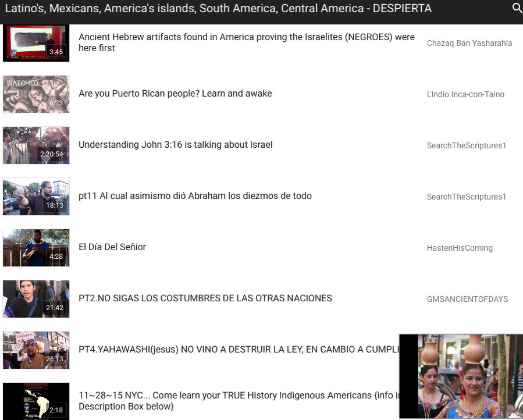Click the thumbnail marked WATCHED
This screenshot has width=523, height=420.
(35, 94)
